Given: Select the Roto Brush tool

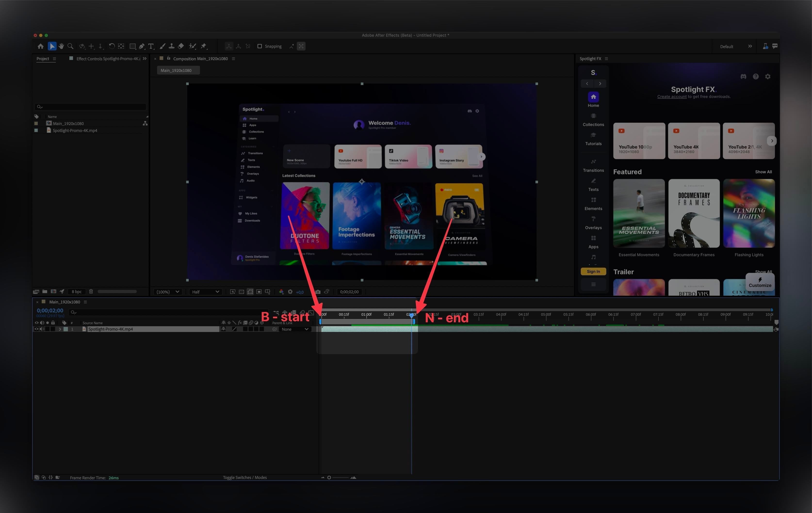Looking at the screenshot, I should pyautogui.click(x=193, y=46).
